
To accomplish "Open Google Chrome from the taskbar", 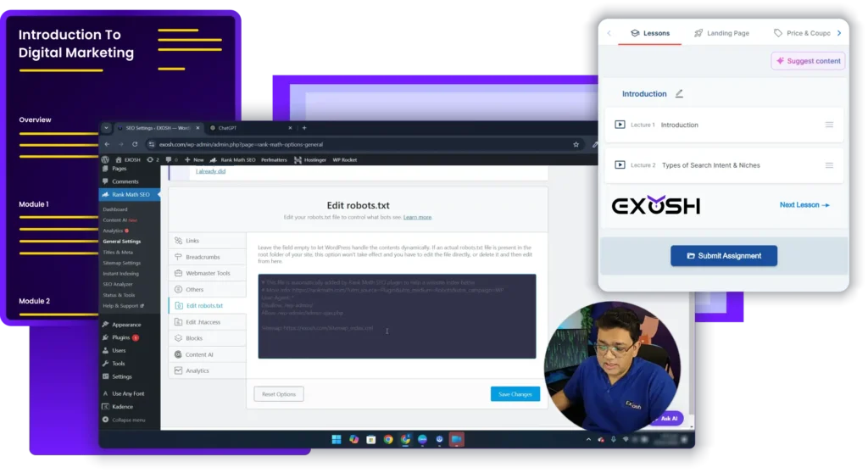I will pyautogui.click(x=388, y=440).
